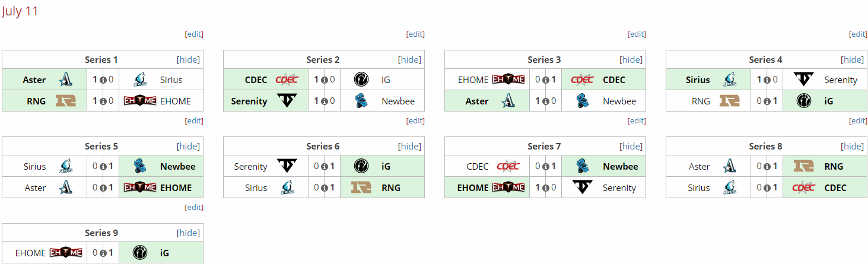Click the edit link above Series 2
This screenshot has width=868, height=264.
415,34
